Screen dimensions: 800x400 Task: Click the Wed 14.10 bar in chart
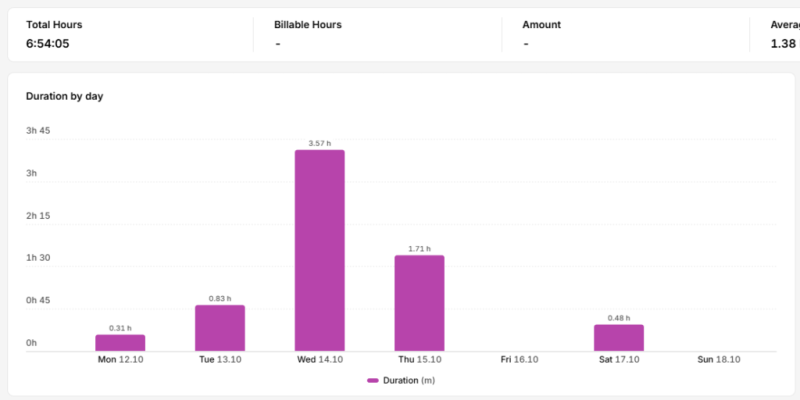(319, 251)
